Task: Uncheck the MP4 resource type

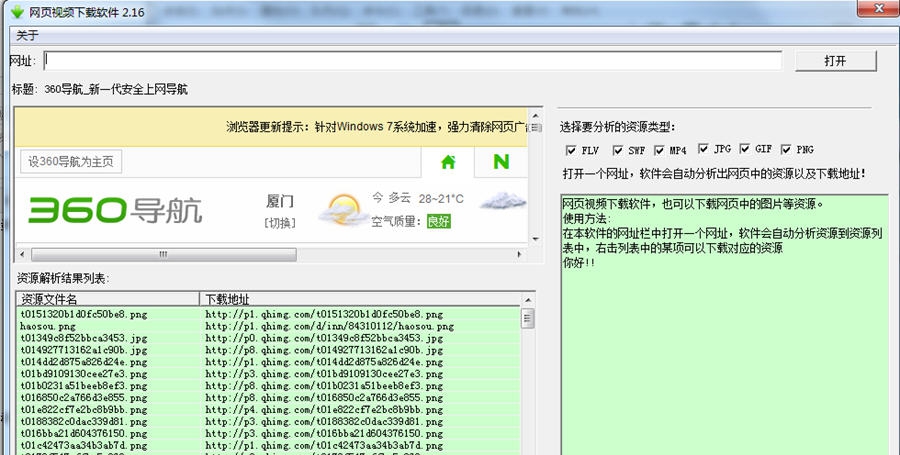Action: click(x=659, y=150)
